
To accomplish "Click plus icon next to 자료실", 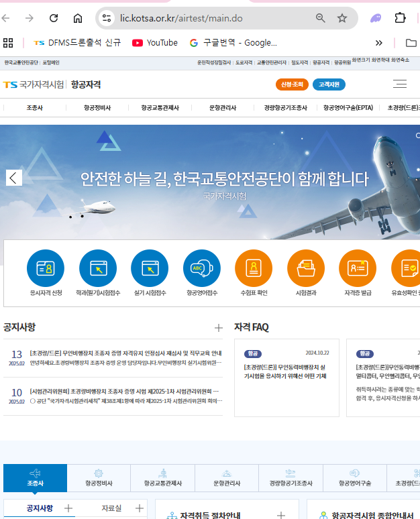I will [x=140, y=508].
